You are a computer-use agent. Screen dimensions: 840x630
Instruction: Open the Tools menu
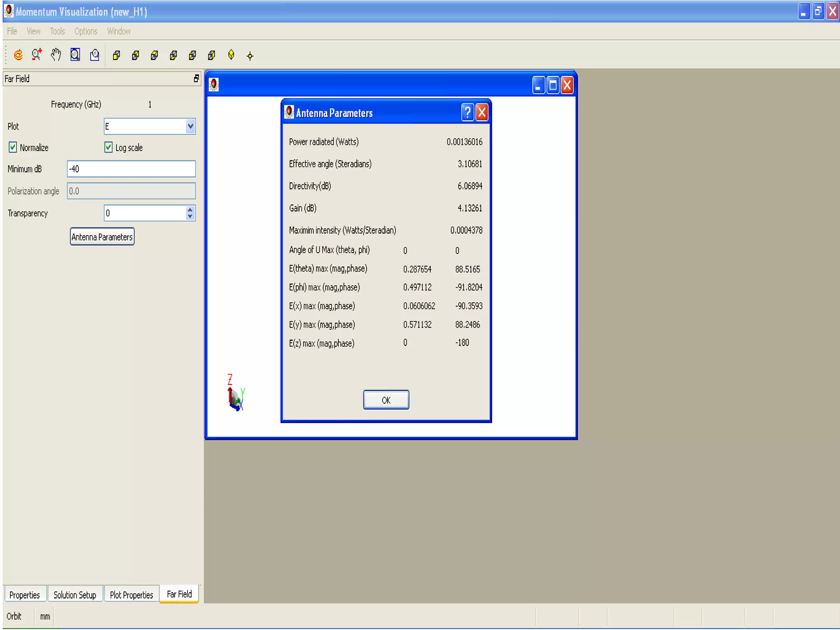coord(57,31)
